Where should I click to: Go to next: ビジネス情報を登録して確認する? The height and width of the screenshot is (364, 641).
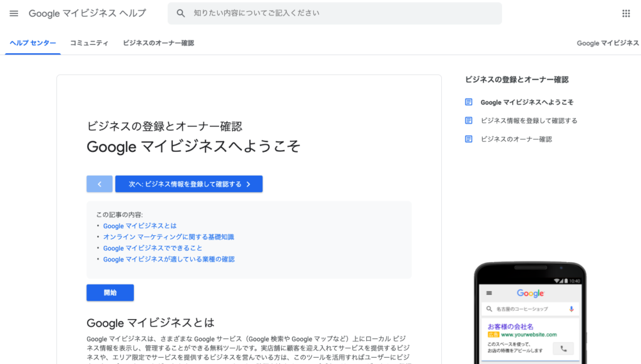pos(189,184)
